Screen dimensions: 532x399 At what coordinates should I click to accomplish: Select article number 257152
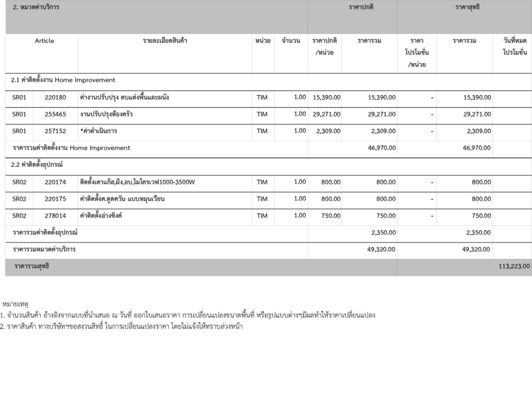[x=55, y=131]
